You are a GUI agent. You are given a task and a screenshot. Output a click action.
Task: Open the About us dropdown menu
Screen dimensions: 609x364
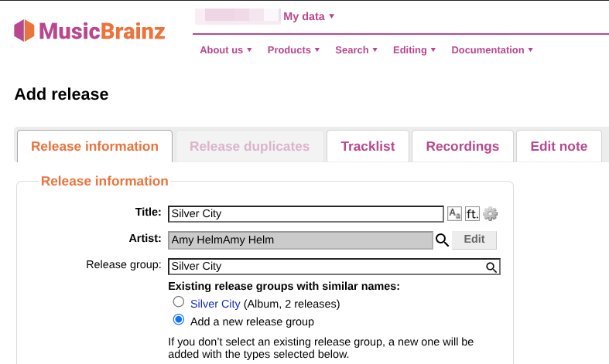coord(226,50)
